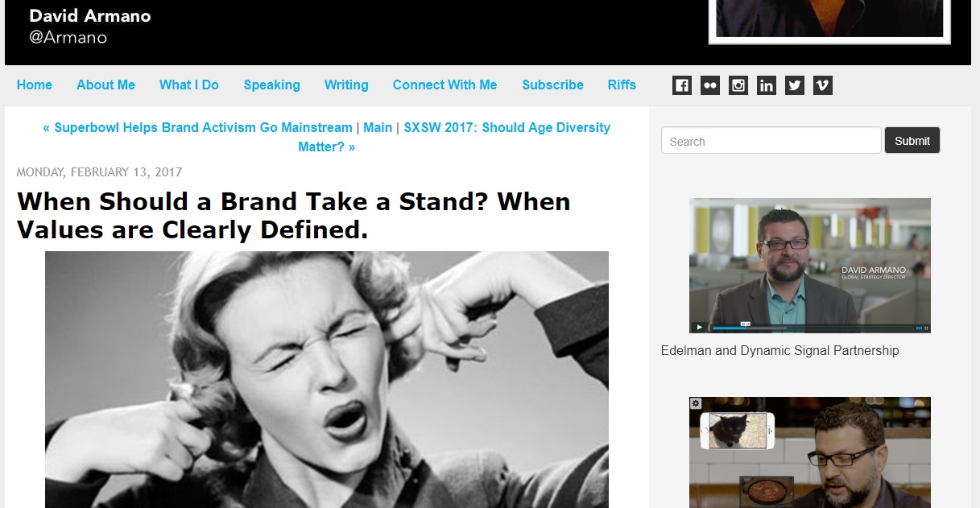
Task: Open the Riffs nav link
Action: [622, 85]
